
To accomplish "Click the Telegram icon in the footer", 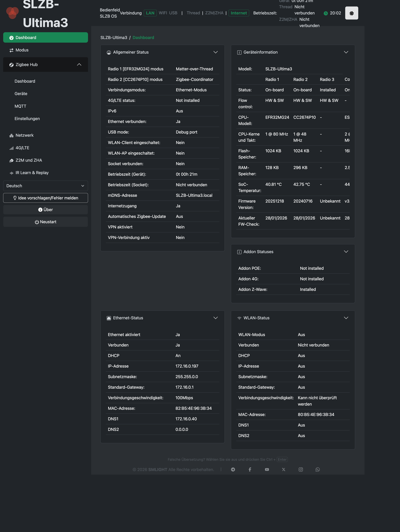I will [233, 469].
